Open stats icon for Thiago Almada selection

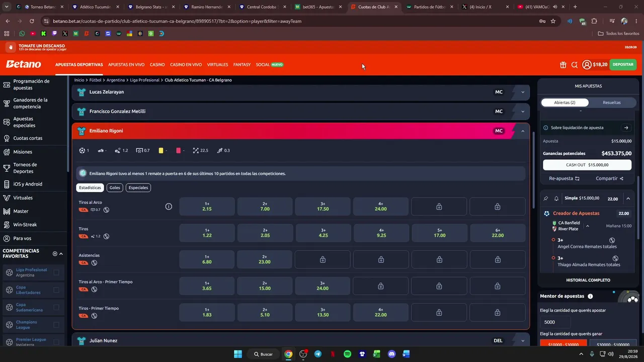point(615,258)
